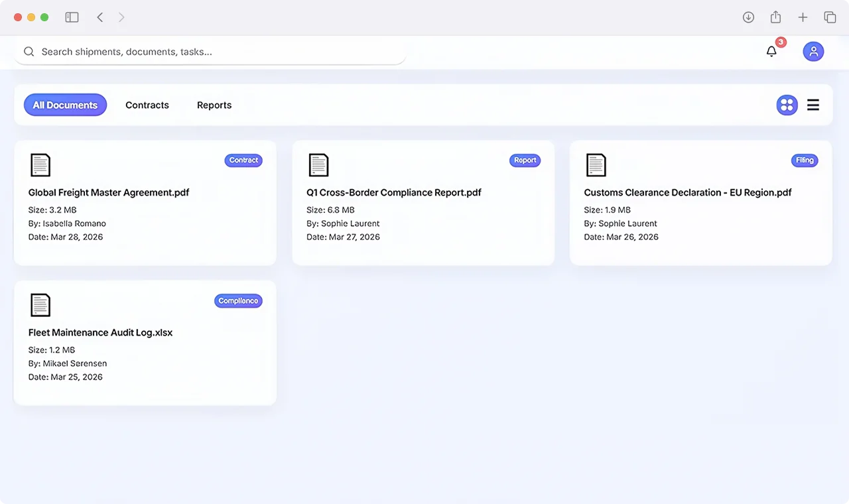Viewport: 849px width, 504px height.
Task: Switch to grid view
Action: coord(787,105)
